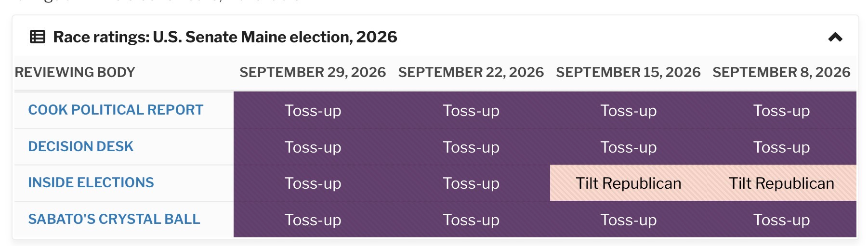Click Inside Elections Tilt Republican cell for September 8
Image resolution: width=868 pixels, height=246 pixels.
coord(781,183)
